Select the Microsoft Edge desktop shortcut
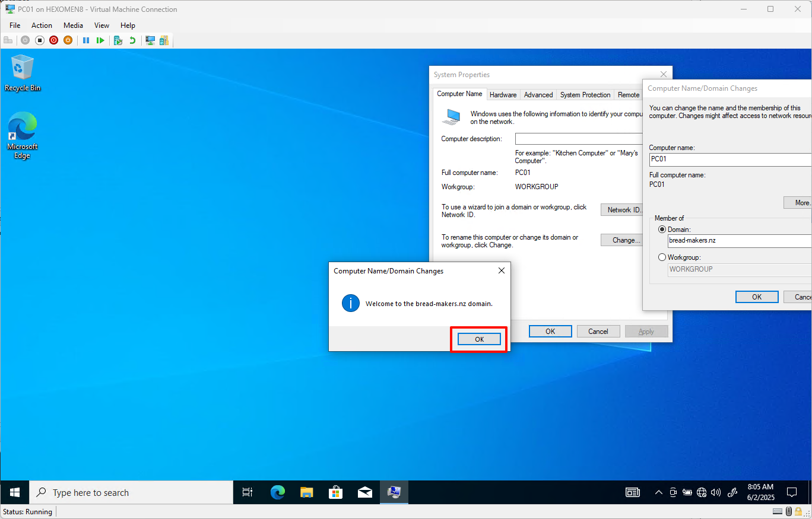 click(23, 136)
